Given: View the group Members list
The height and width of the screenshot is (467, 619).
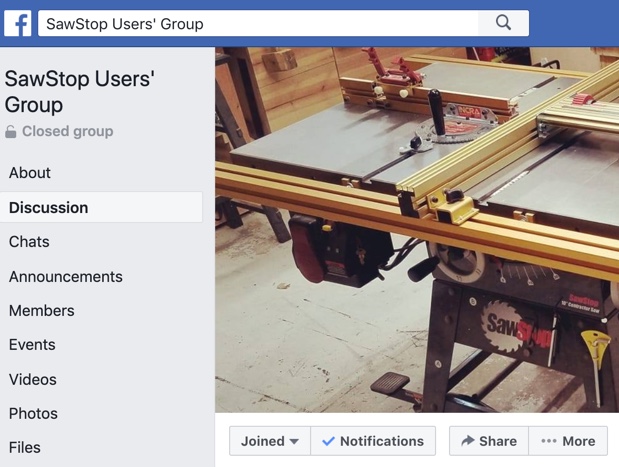Looking at the screenshot, I should coord(41,311).
